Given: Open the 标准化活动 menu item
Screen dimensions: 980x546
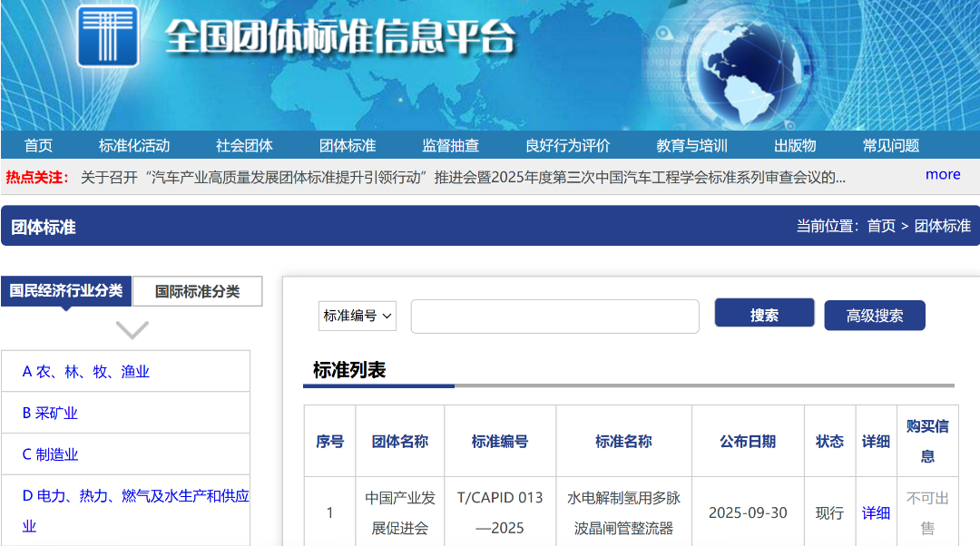Looking at the screenshot, I should tap(134, 144).
